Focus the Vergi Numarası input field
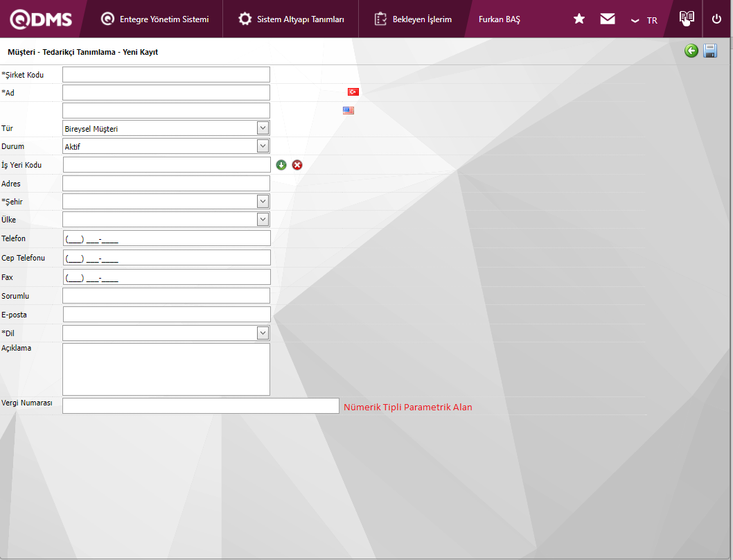 tap(200, 405)
